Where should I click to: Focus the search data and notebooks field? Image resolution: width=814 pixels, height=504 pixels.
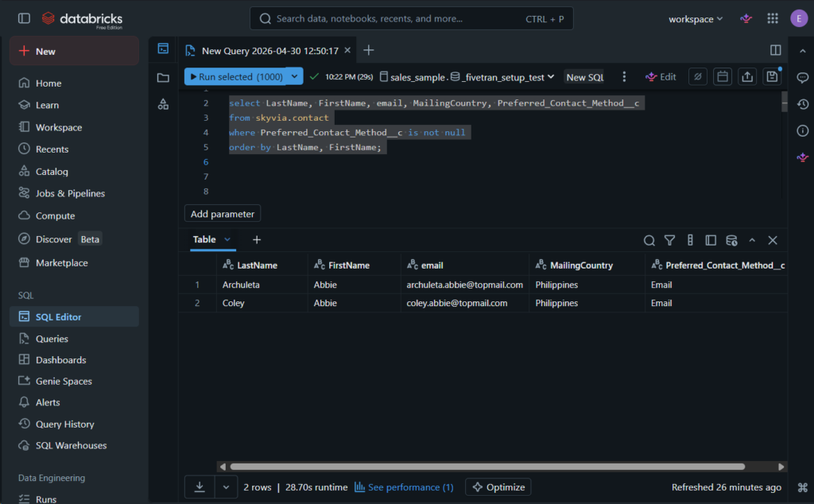[411, 19]
